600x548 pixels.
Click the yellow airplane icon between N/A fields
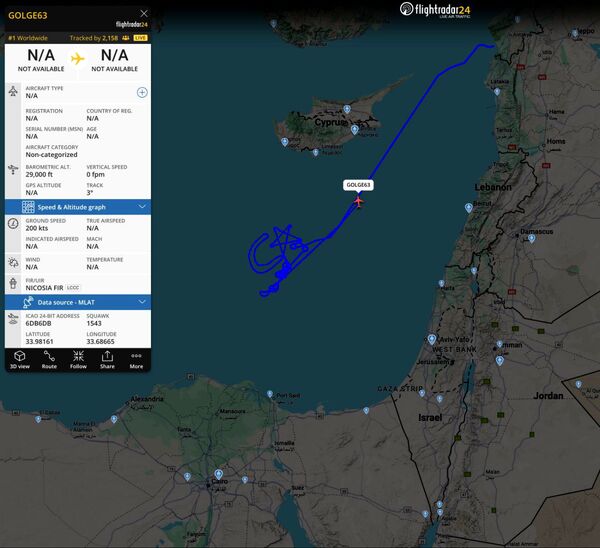(x=78, y=59)
